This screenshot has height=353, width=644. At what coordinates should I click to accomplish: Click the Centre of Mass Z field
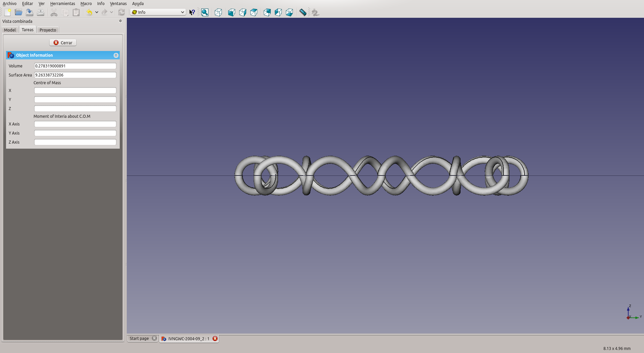[x=75, y=109]
